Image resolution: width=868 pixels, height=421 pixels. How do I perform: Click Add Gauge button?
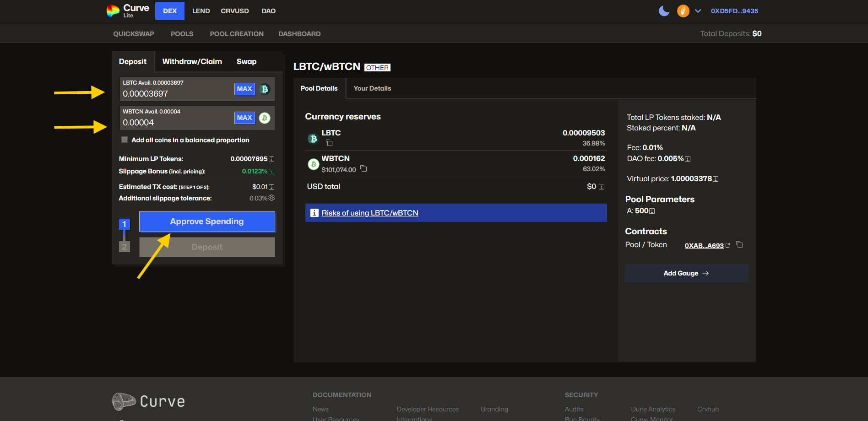point(686,273)
